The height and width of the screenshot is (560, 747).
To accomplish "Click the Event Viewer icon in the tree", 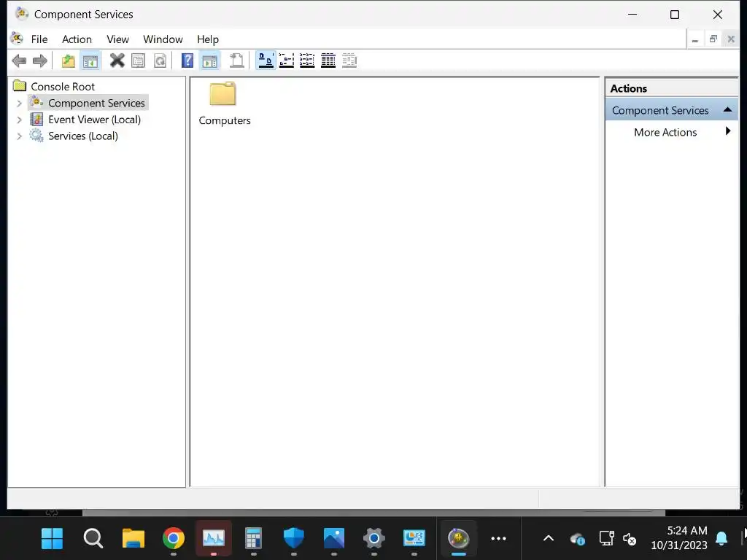I will (x=36, y=120).
